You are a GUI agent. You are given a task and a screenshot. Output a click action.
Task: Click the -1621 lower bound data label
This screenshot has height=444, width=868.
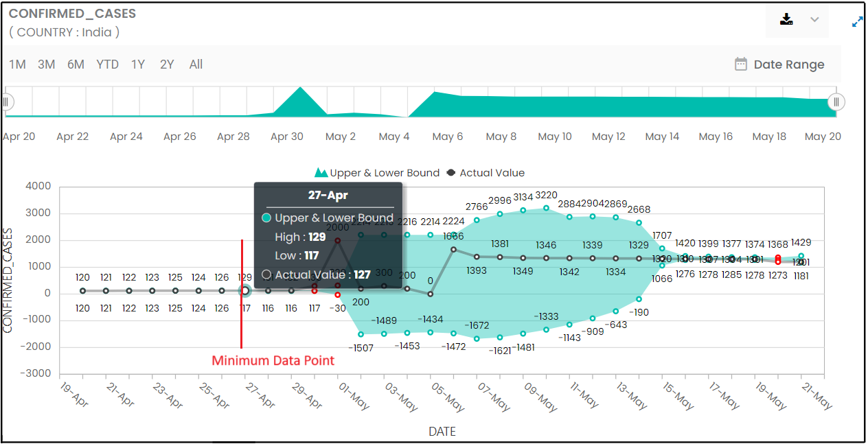click(500, 350)
